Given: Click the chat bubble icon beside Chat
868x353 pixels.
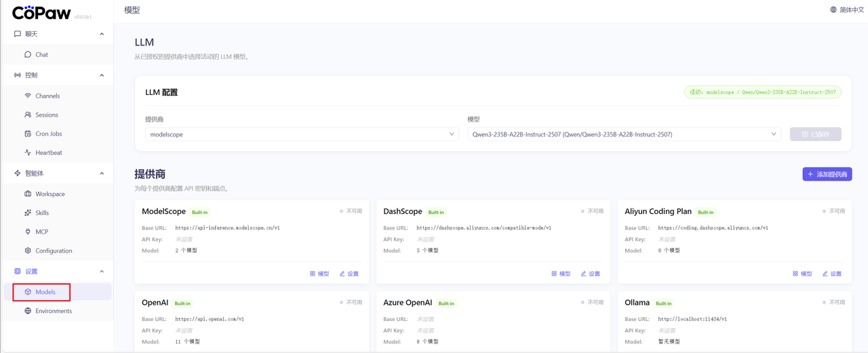Looking at the screenshot, I should pos(28,54).
